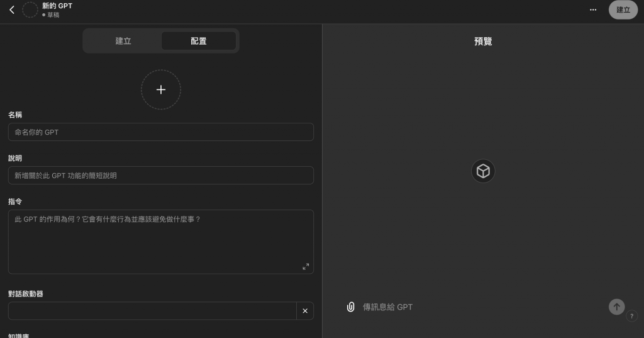644x338 pixels.
Task: Switch to the 建立 tab
Action: tap(123, 41)
